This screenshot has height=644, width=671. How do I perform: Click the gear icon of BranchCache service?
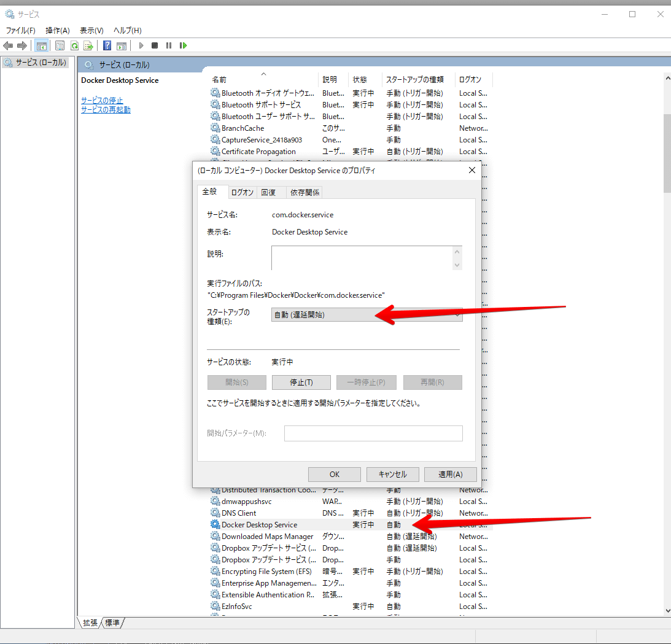[x=215, y=128]
